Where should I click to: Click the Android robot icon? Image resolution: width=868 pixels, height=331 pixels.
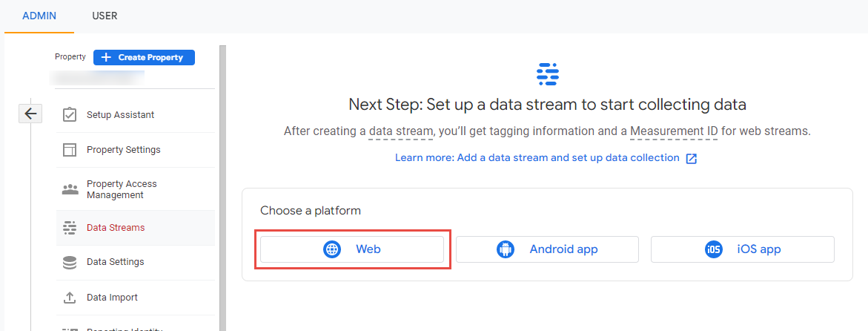[x=505, y=249]
